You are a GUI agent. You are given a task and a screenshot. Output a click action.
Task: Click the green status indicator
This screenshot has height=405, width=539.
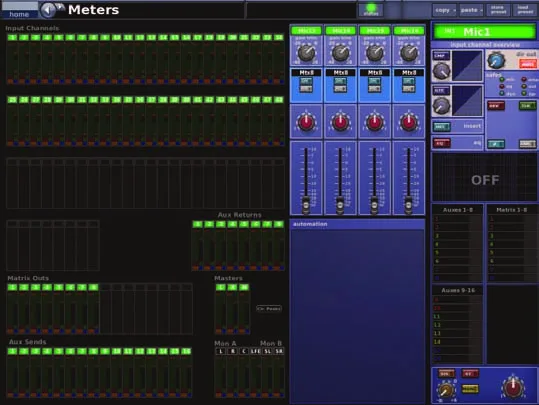(371, 10)
